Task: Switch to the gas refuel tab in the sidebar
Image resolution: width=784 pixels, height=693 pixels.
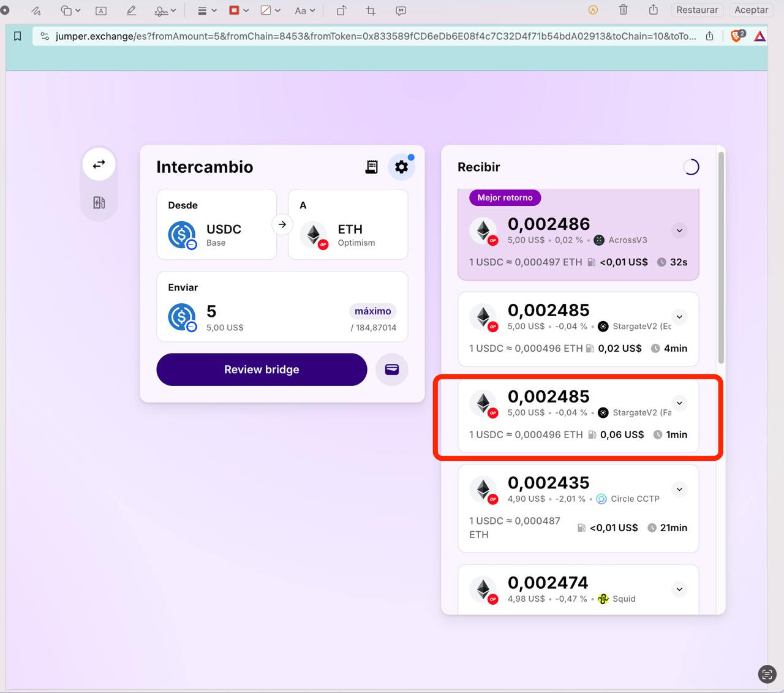Action: 99,202
